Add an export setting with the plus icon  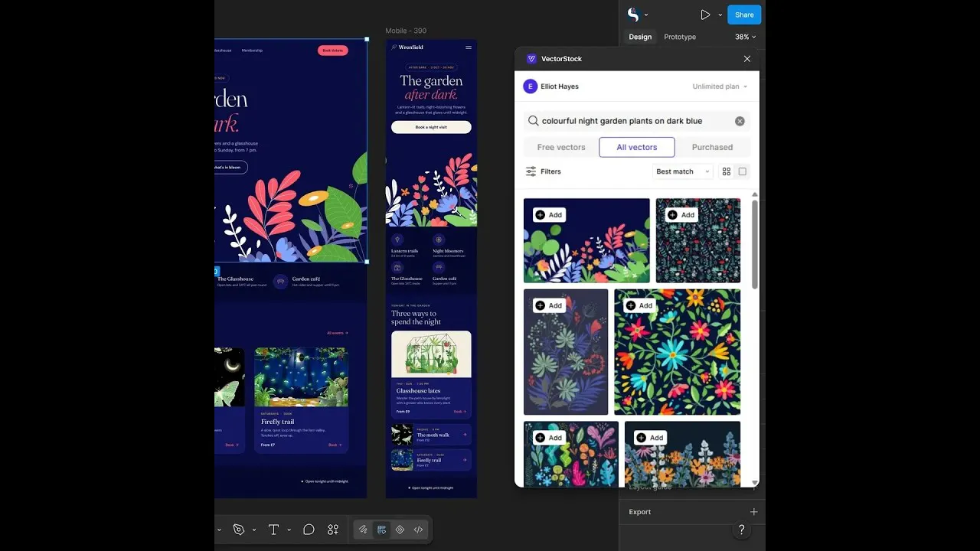coord(753,512)
